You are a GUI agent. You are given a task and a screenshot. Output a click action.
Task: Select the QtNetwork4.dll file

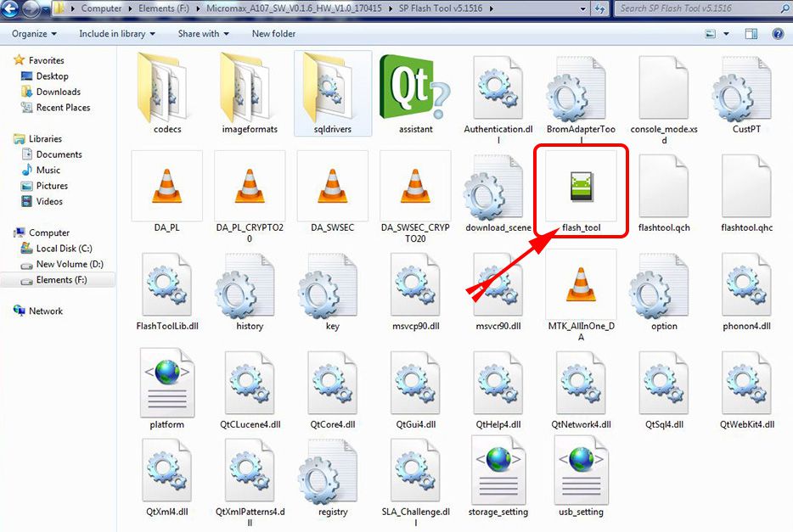click(581, 389)
